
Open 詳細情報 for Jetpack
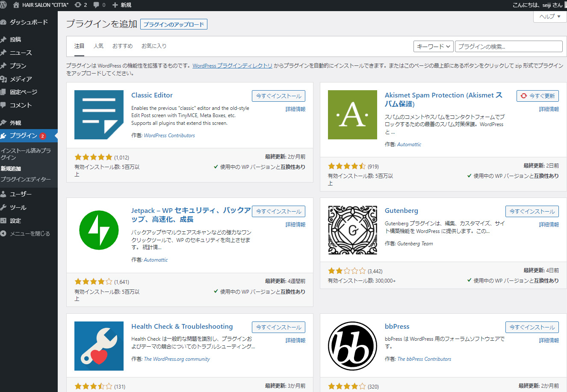point(295,225)
